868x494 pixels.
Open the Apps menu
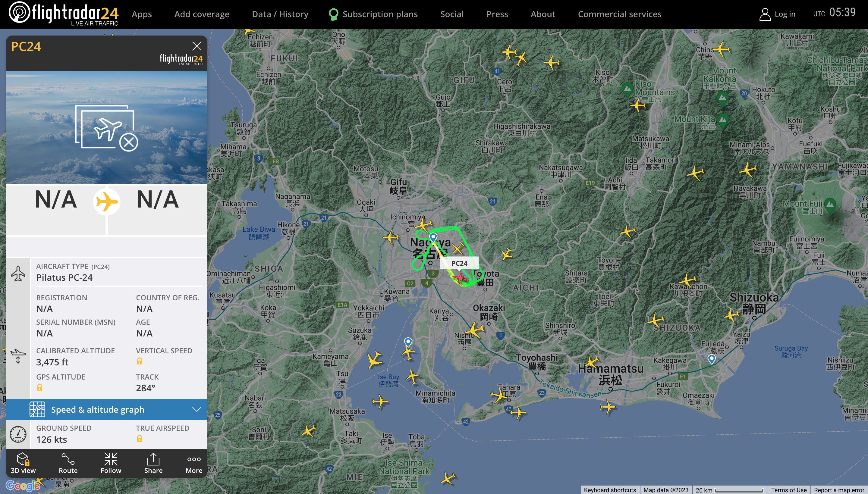coord(142,14)
